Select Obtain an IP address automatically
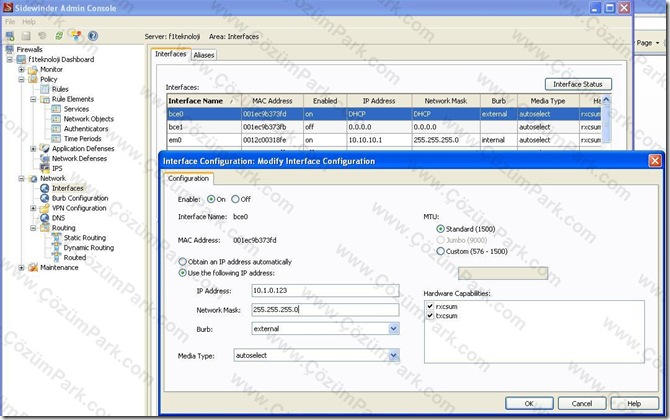The width and height of the screenshot is (670, 420). point(182,261)
